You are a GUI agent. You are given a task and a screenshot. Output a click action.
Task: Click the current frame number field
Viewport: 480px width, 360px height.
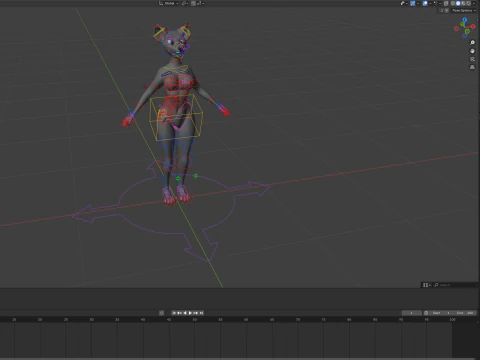(x=412, y=313)
